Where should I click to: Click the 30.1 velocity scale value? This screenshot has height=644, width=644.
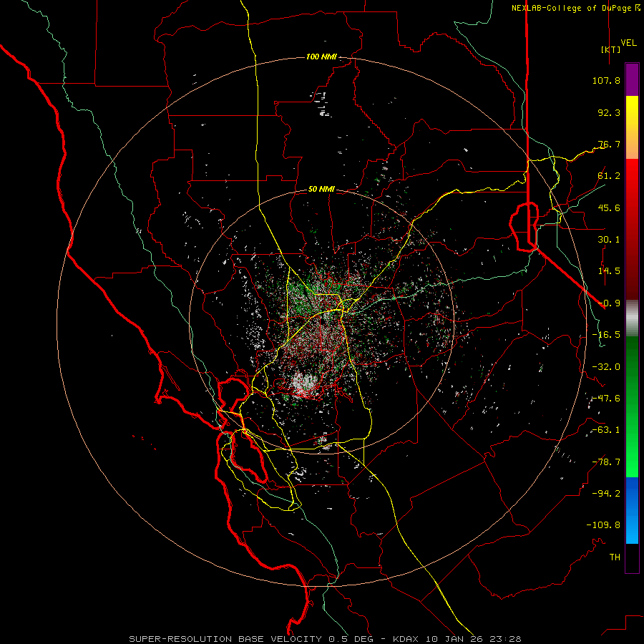click(x=609, y=240)
